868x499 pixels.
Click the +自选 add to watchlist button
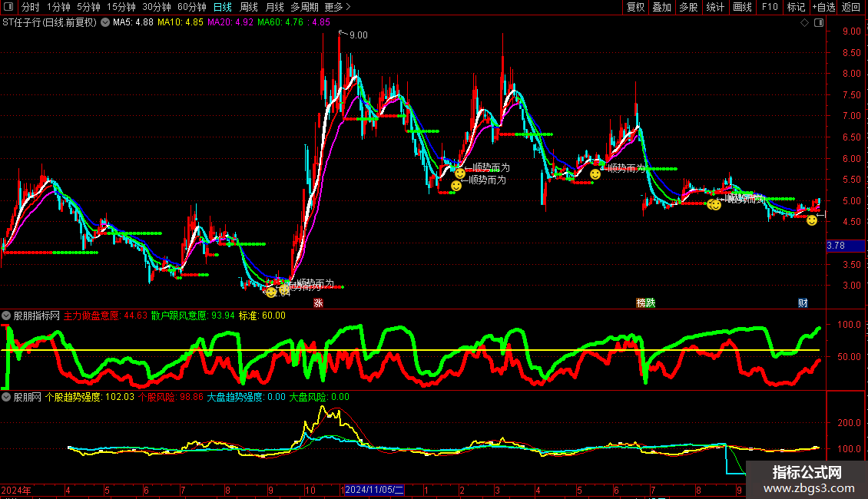[x=823, y=7]
